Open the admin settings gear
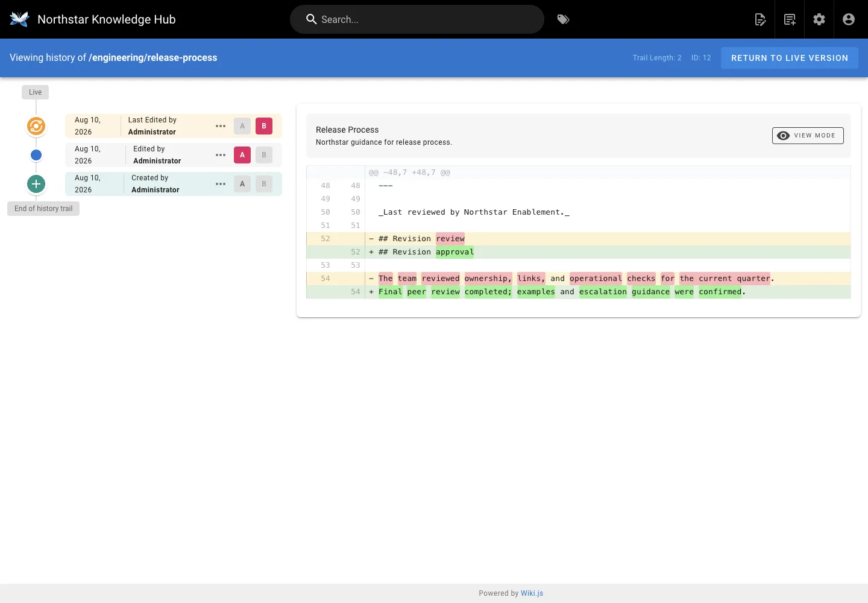 [x=819, y=19]
